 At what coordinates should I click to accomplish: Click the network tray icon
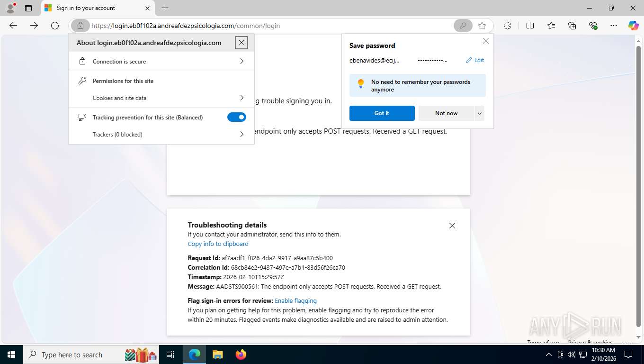coord(583,355)
